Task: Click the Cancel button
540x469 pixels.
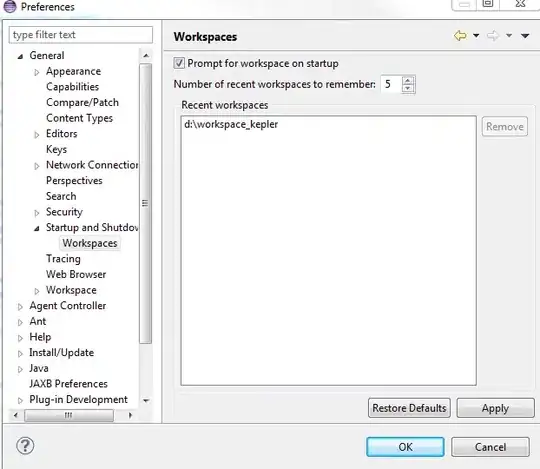Action: click(490, 447)
